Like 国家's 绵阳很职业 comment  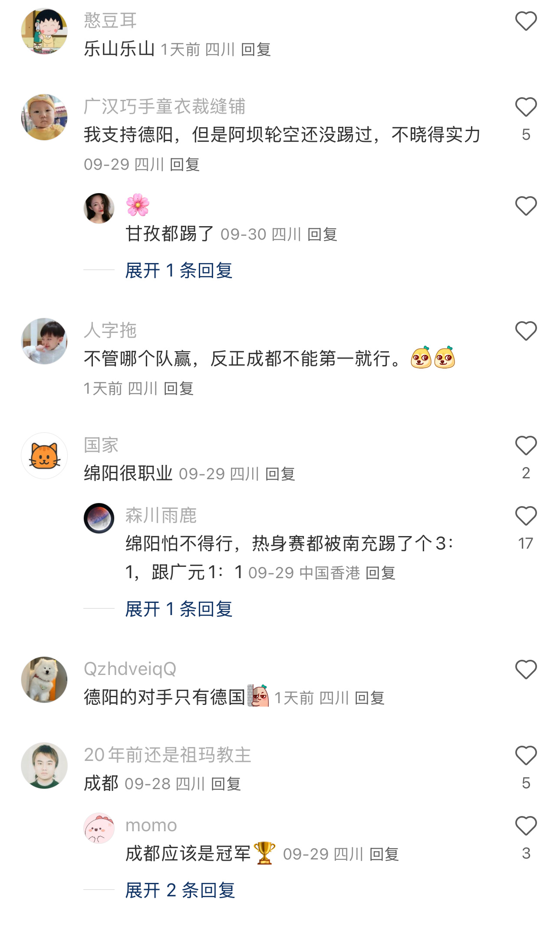click(x=526, y=445)
